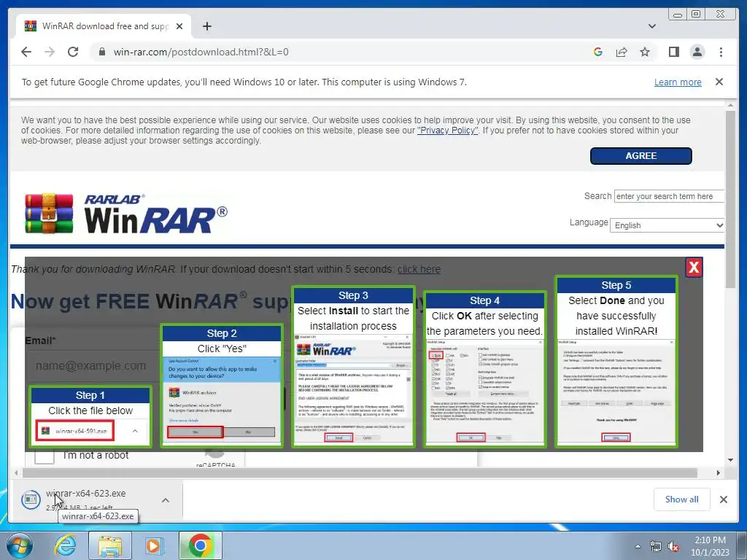
Task: Open the Language dropdown set to English
Action: click(667, 225)
